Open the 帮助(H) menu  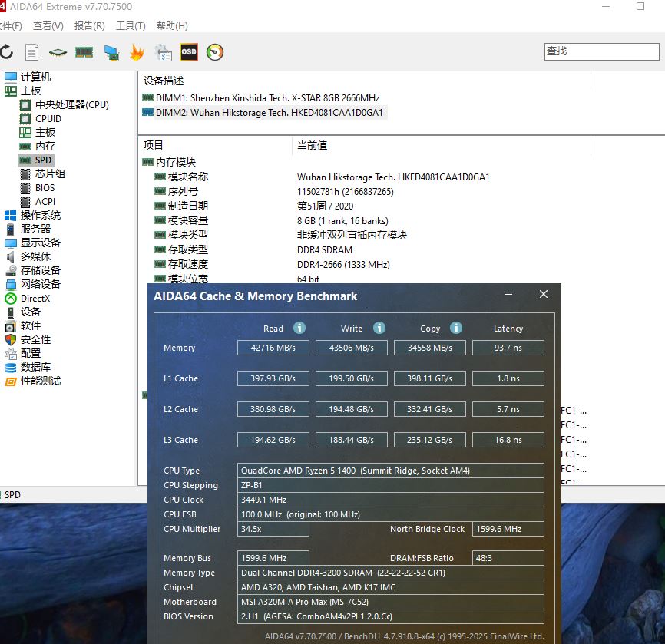(x=172, y=25)
